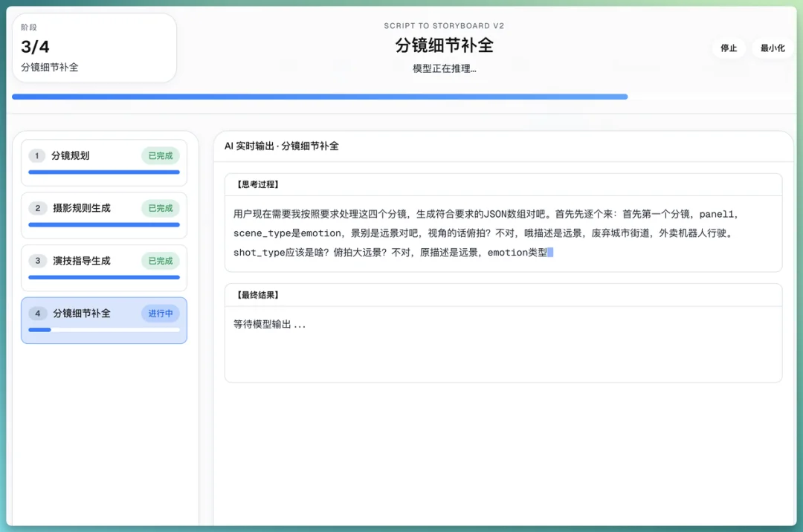Open the active 分镜细节补全 step card
Image resolution: width=803 pixels, height=532 pixels.
tap(103, 320)
